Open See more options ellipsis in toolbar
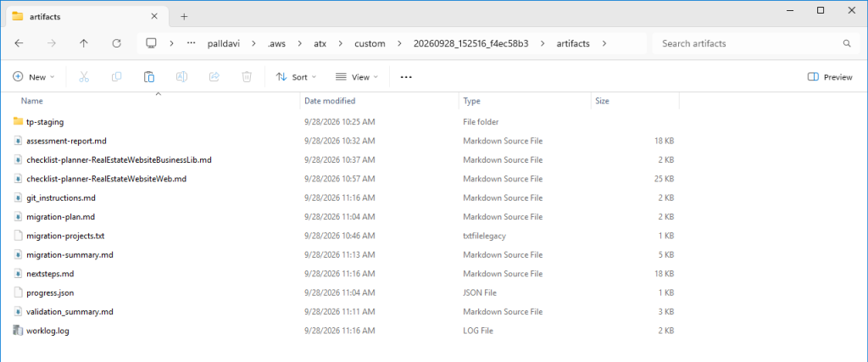The image size is (868, 362). click(406, 77)
